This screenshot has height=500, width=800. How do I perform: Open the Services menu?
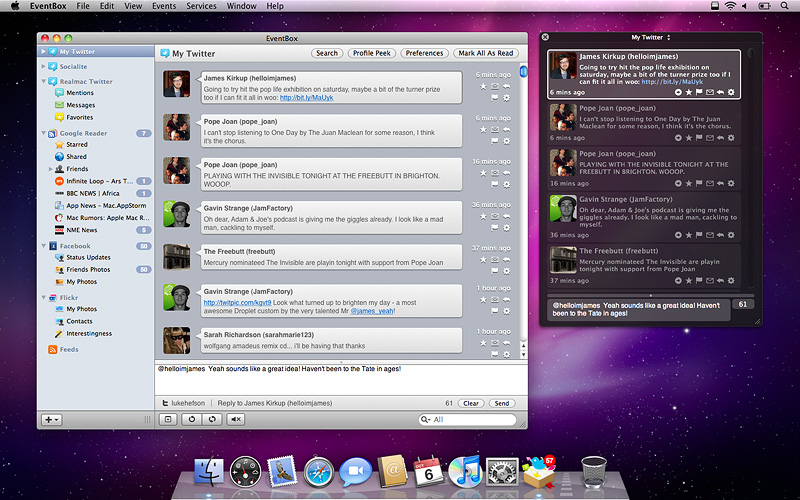(201, 6)
